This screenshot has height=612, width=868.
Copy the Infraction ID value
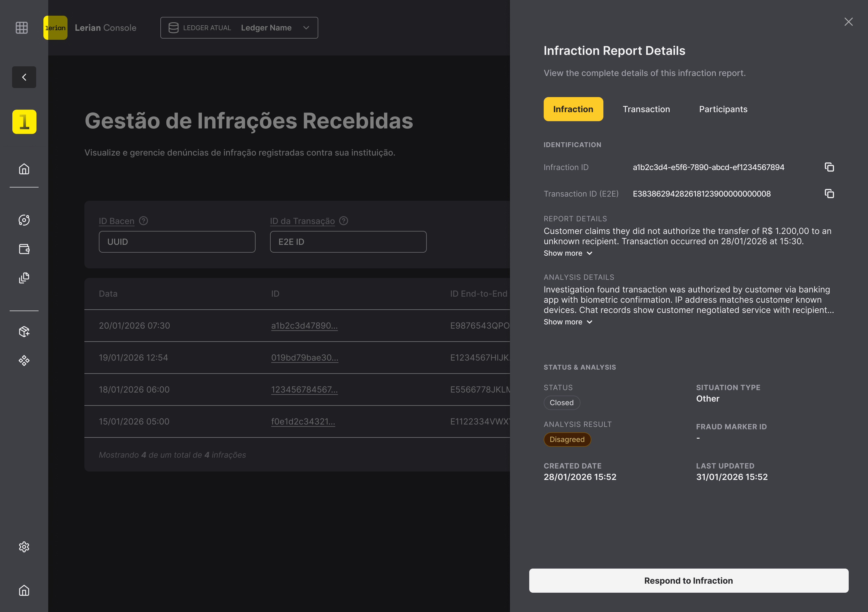point(829,167)
